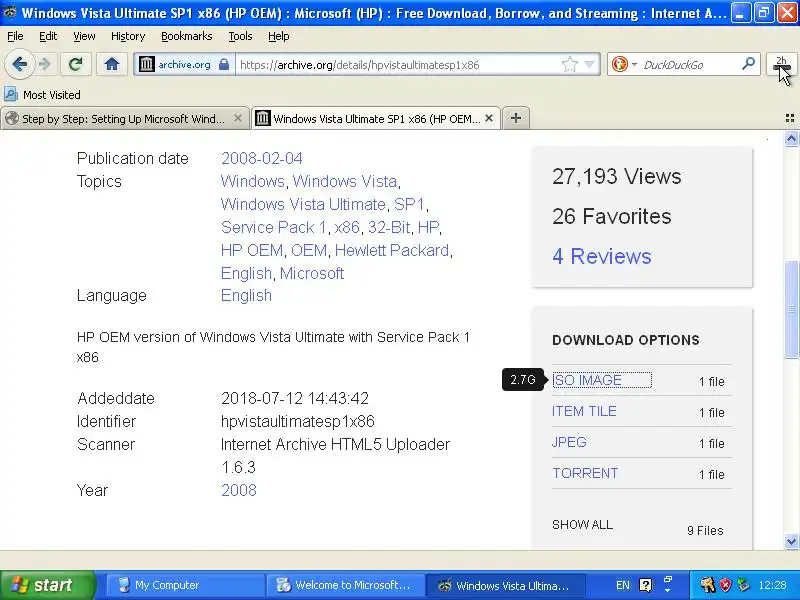This screenshot has width=800, height=600.
Task: Open the 32-Bit topic link
Action: coord(389,227)
